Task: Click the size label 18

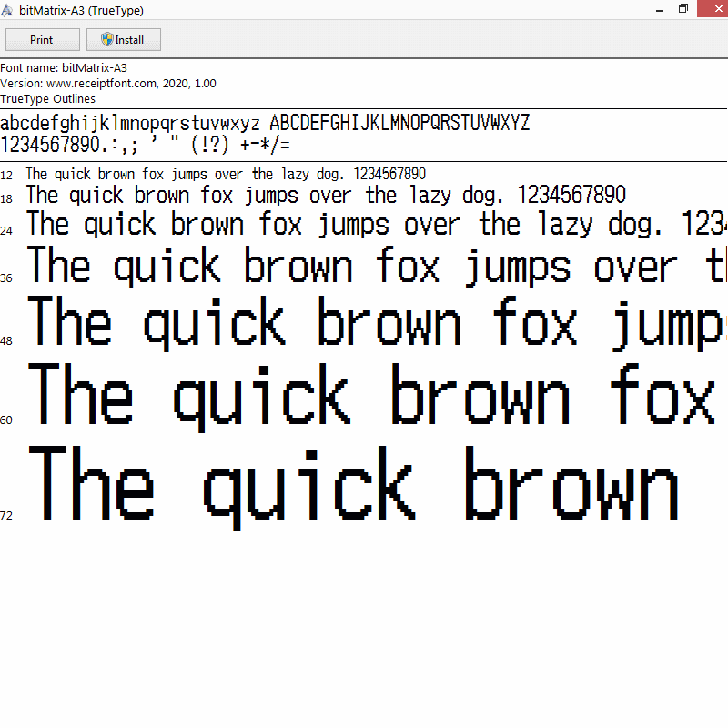Action: [x=6, y=199]
